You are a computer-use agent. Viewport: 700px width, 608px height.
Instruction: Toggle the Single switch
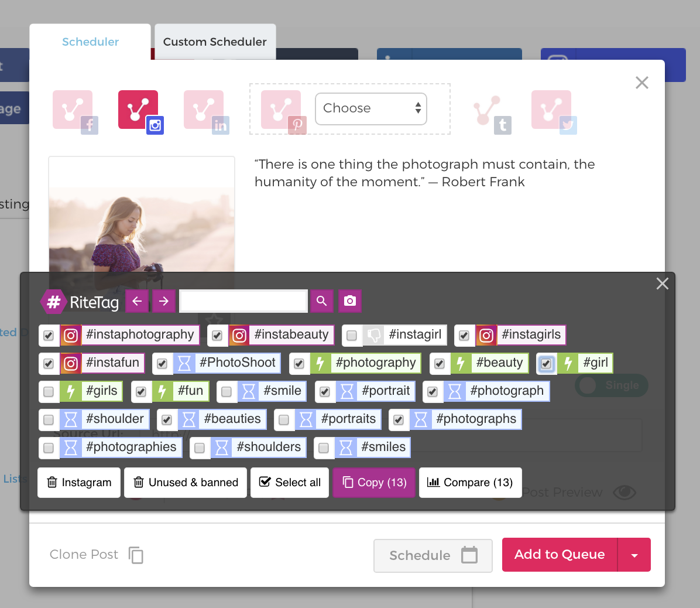click(x=611, y=385)
